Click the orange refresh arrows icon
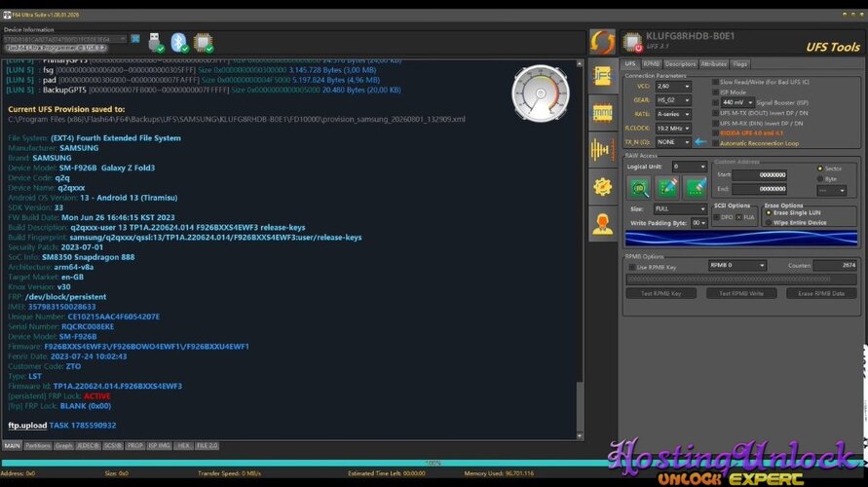Image resolution: width=868 pixels, height=487 pixels. click(x=602, y=42)
